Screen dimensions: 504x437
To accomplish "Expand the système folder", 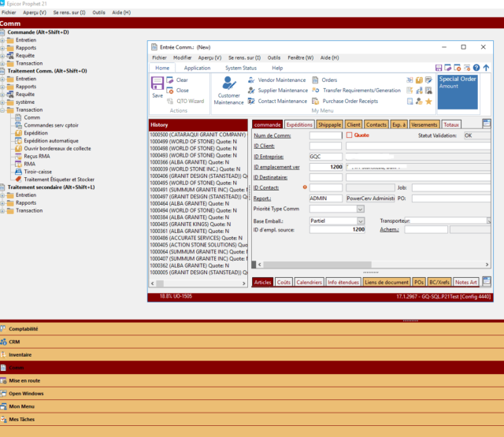I will 2,102.
